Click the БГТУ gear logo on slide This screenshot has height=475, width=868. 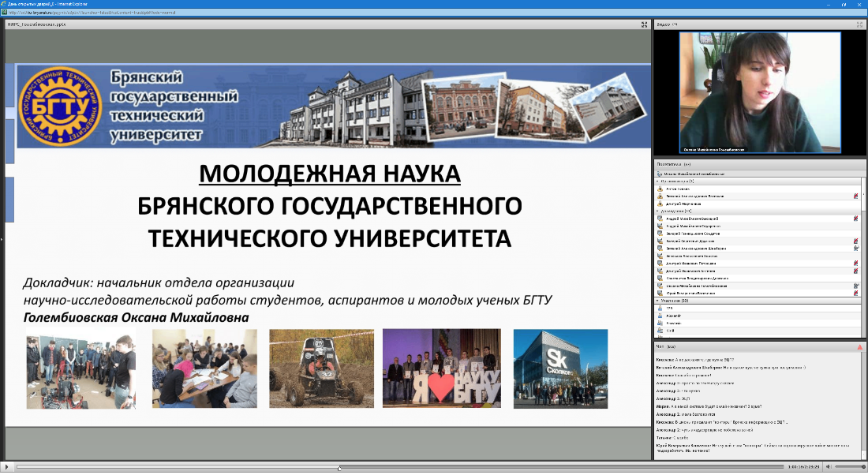[60, 106]
